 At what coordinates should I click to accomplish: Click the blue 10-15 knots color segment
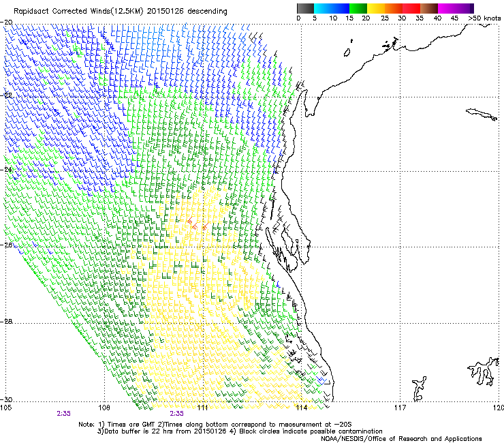pyautogui.click(x=340, y=9)
